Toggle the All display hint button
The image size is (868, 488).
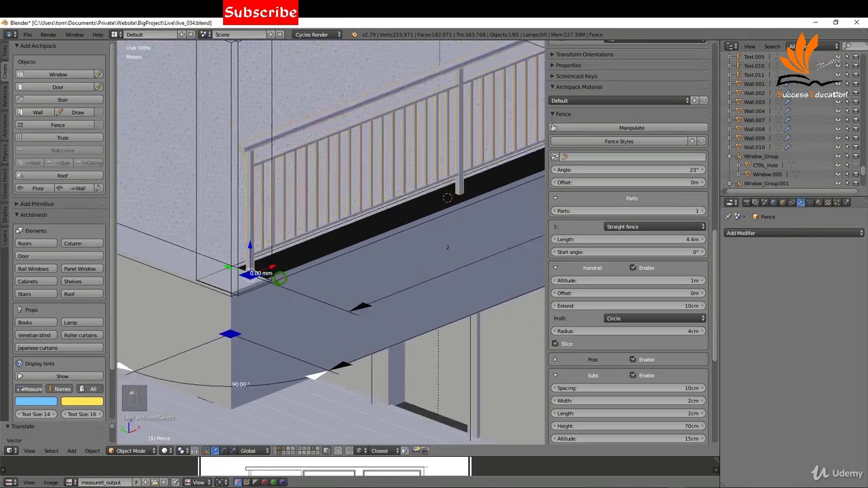point(89,389)
